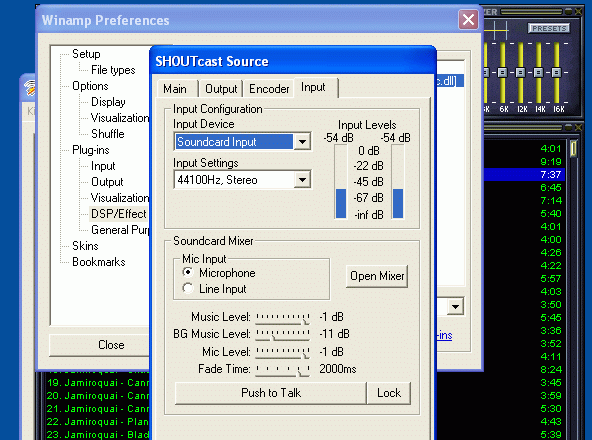Open dropdown arrow in Preferences plug-in pane
This screenshot has width=592, height=440.
(456, 307)
